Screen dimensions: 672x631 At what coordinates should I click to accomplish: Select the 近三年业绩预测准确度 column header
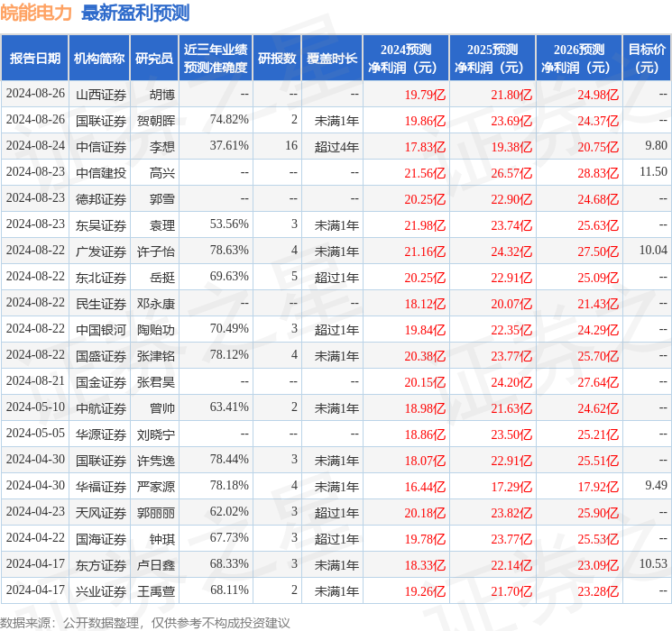tap(216, 59)
